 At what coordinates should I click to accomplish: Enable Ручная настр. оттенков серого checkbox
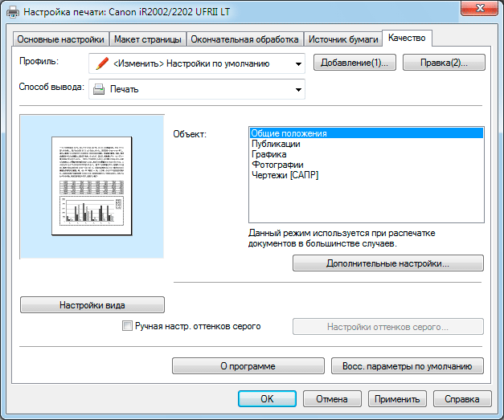(127, 326)
